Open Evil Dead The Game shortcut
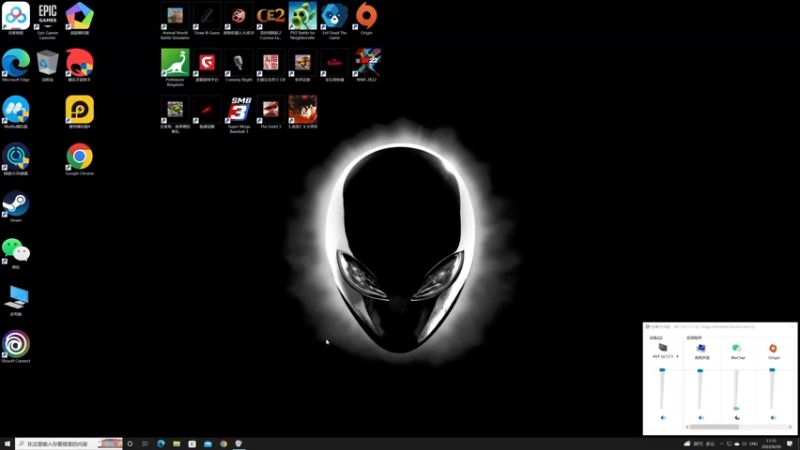Viewport: 800px width, 450px height. [334, 19]
